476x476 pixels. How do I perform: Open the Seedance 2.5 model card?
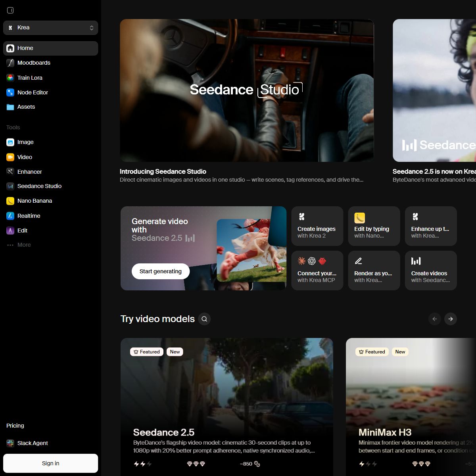(x=227, y=407)
